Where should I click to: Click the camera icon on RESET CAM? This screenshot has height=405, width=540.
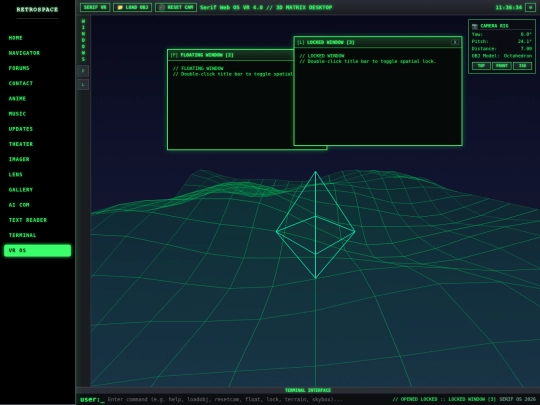pyautogui.click(x=162, y=7)
